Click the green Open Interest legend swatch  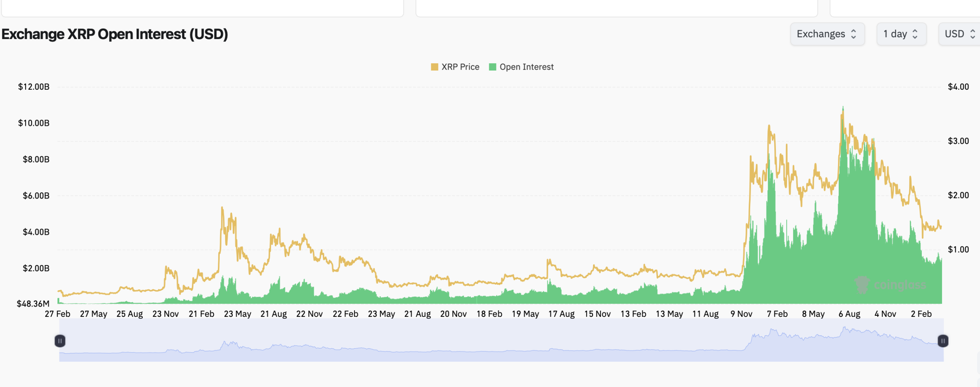coord(493,66)
